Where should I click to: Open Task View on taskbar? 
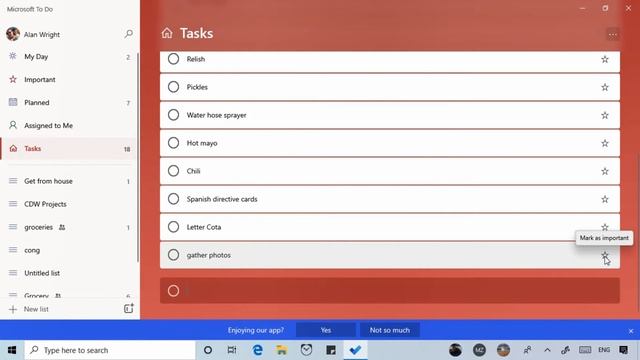[232, 350]
